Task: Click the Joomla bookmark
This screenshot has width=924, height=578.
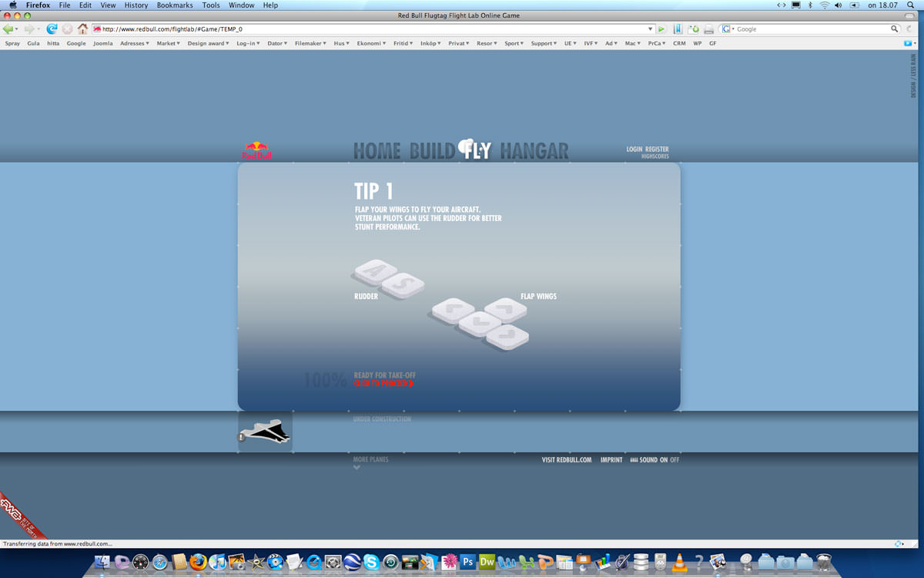Action: 103,43
